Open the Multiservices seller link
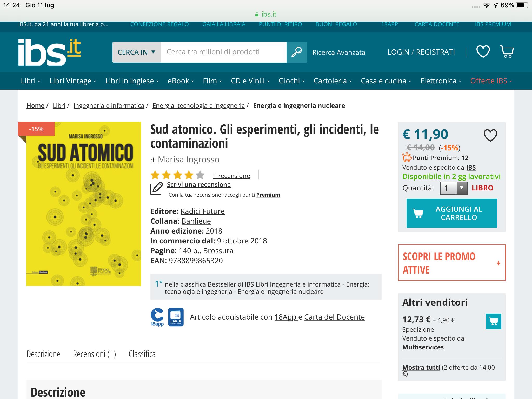The image size is (532, 399). [423, 347]
